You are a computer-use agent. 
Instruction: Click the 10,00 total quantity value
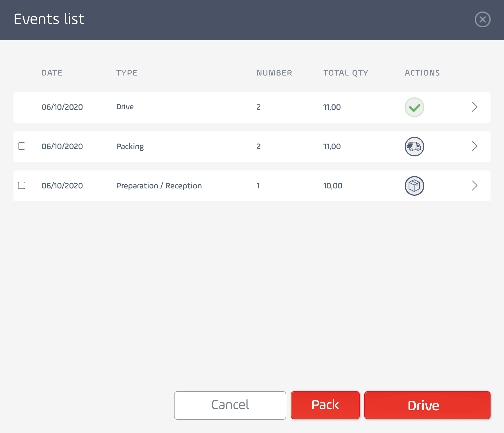(333, 186)
